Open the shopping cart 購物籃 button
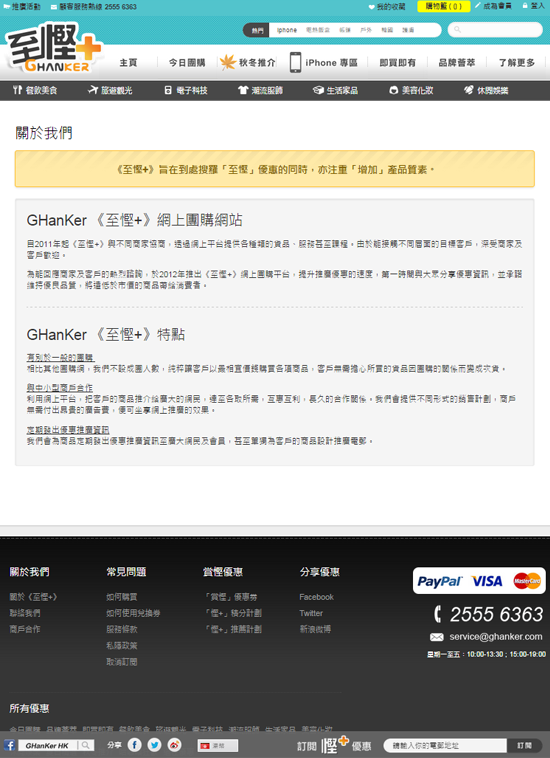This screenshot has height=758, width=550. point(443,6)
